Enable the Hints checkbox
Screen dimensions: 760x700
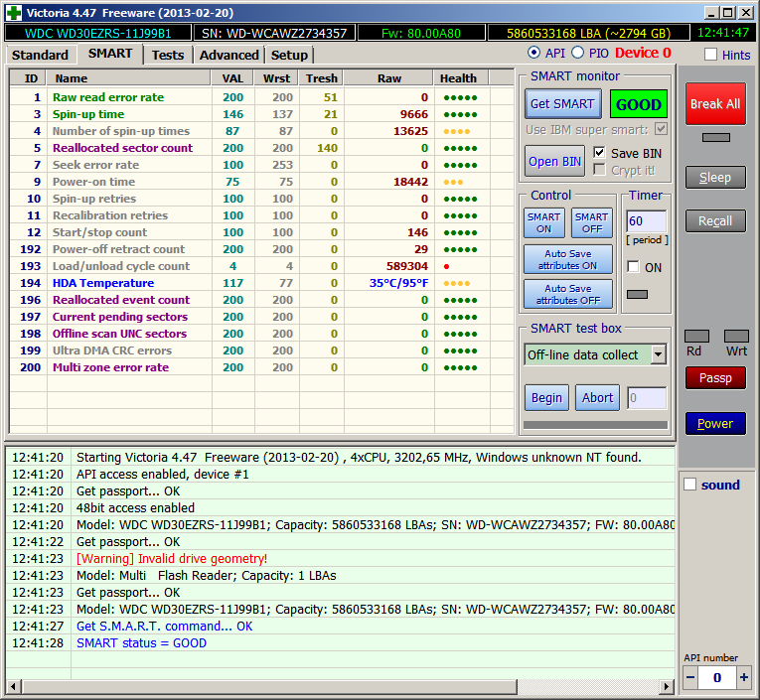point(710,55)
